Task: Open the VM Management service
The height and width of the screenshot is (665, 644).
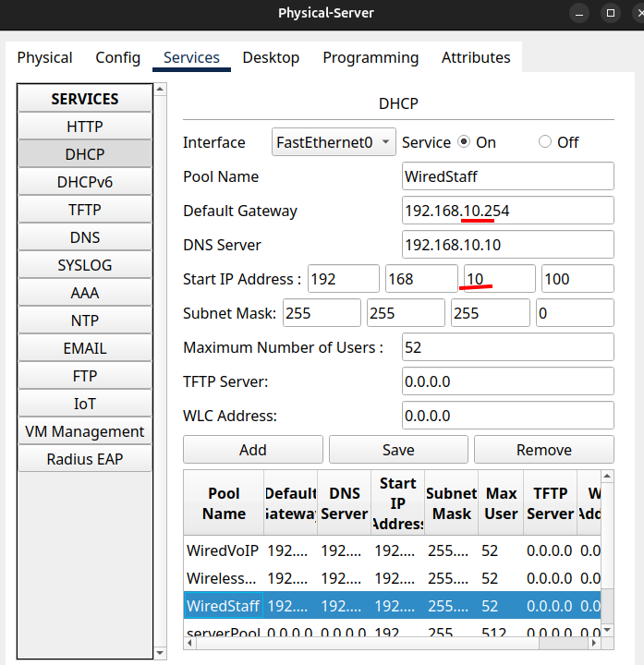Action: pyautogui.click(x=85, y=431)
